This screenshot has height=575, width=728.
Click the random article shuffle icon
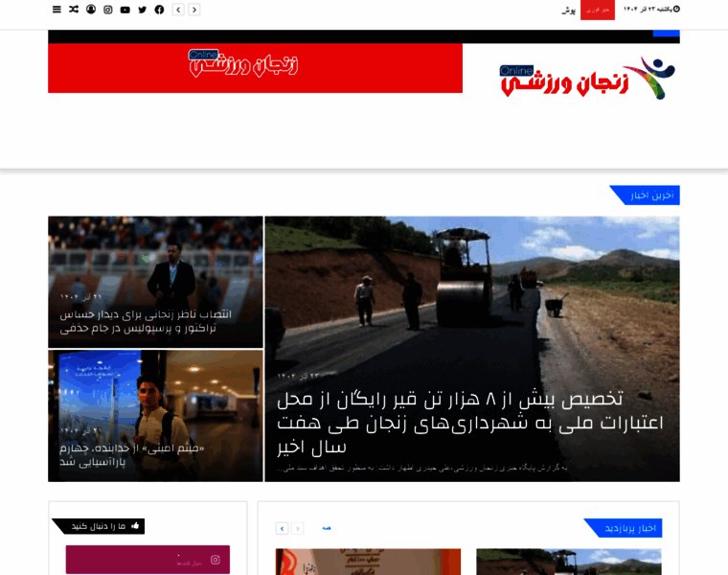click(x=74, y=10)
